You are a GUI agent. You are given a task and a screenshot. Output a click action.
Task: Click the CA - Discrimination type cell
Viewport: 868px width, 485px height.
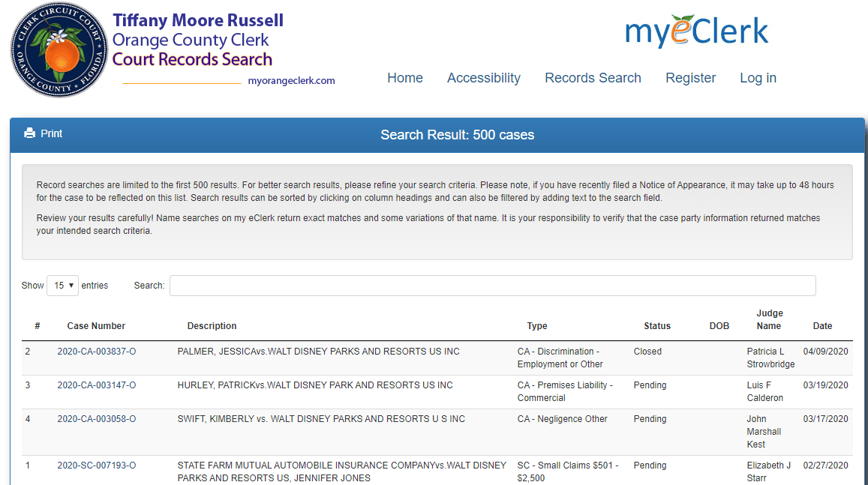(x=560, y=358)
